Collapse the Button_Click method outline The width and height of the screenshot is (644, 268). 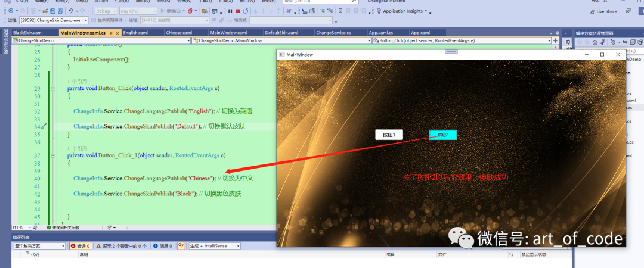tap(52, 89)
